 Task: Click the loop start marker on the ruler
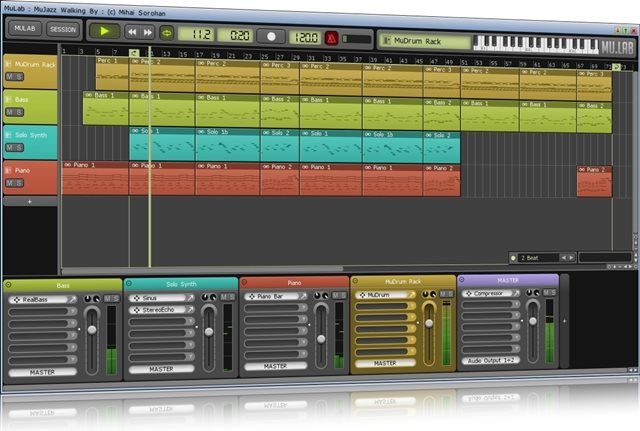134,52
